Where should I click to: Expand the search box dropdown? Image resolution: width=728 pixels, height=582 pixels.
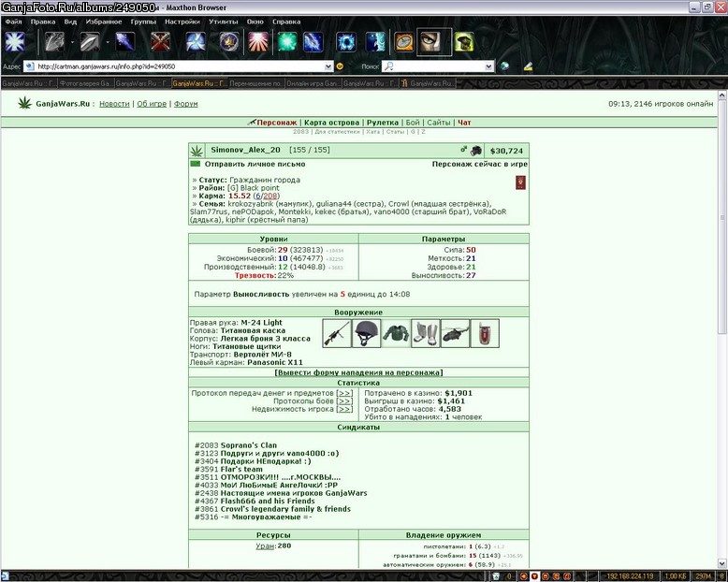488,66
